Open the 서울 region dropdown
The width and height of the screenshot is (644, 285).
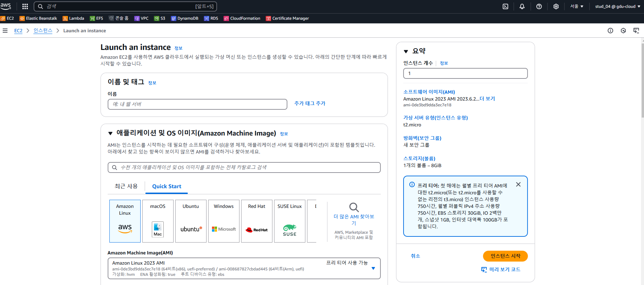(577, 6)
